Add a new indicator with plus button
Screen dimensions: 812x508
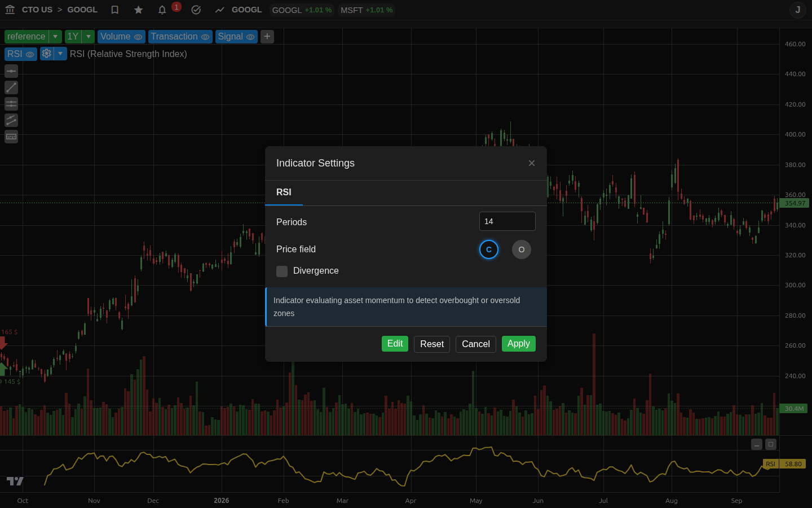[x=267, y=37]
